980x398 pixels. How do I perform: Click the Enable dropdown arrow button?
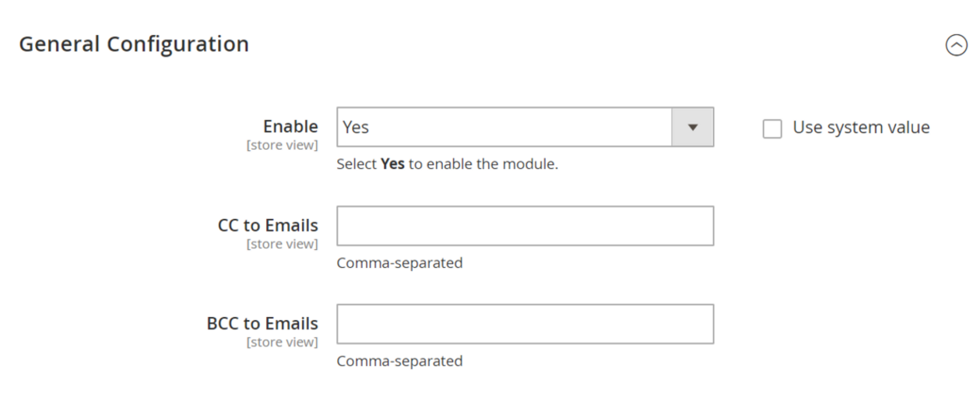coord(693,127)
